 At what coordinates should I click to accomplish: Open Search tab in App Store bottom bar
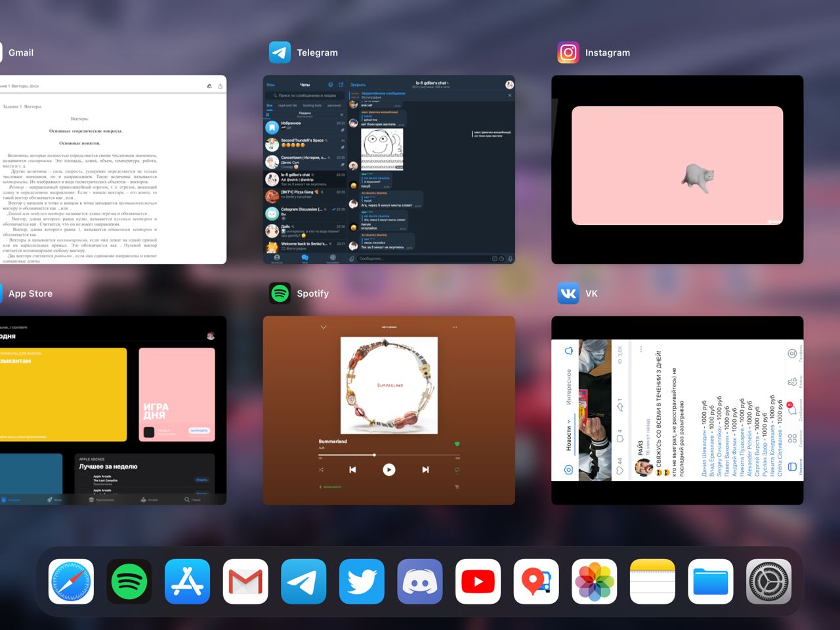tap(192, 499)
